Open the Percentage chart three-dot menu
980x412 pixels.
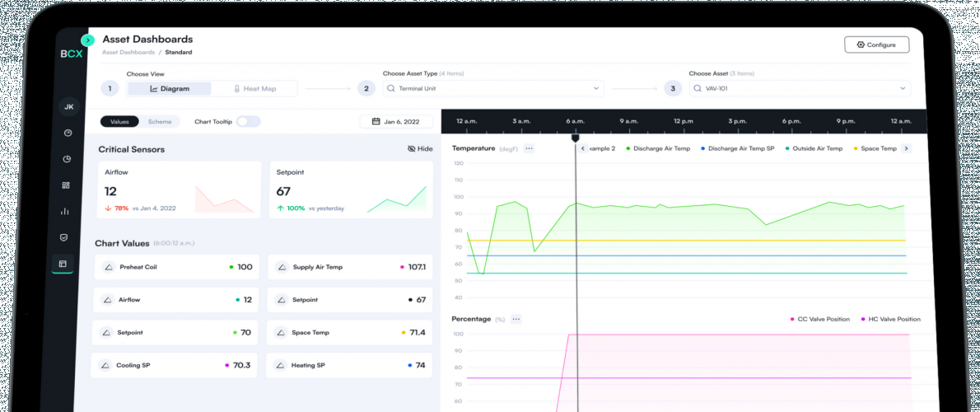point(516,319)
